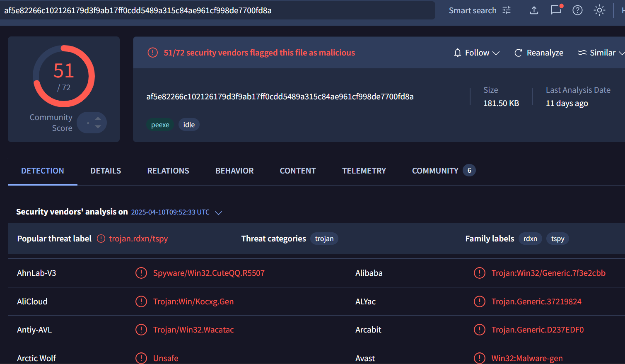625x364 pixels.
Task: Click the Smart search link
Action: [473, 10]
